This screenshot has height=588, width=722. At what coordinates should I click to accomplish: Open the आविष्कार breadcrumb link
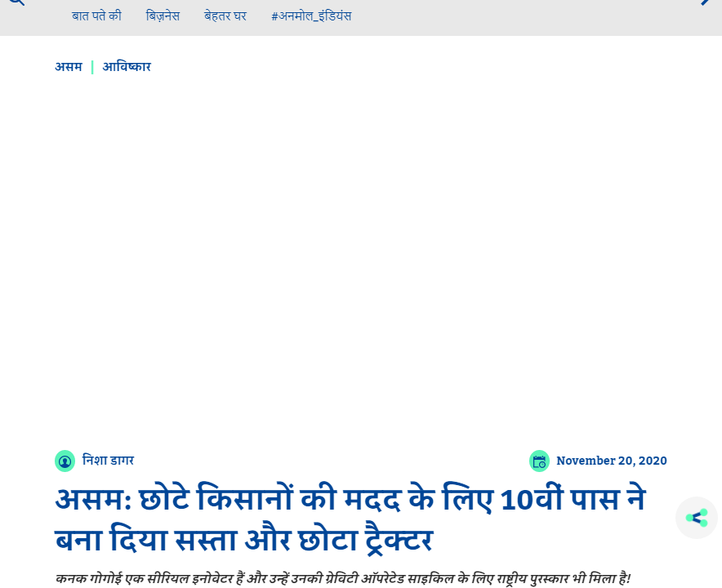127,67
